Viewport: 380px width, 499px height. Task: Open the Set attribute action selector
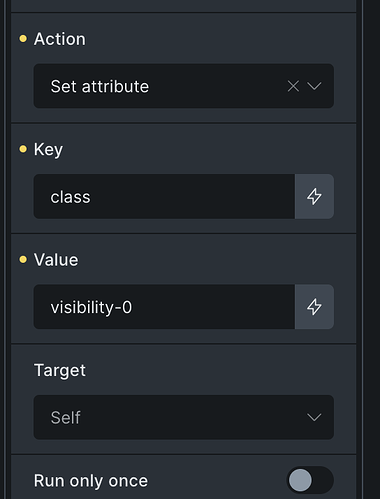coord(184,86)
